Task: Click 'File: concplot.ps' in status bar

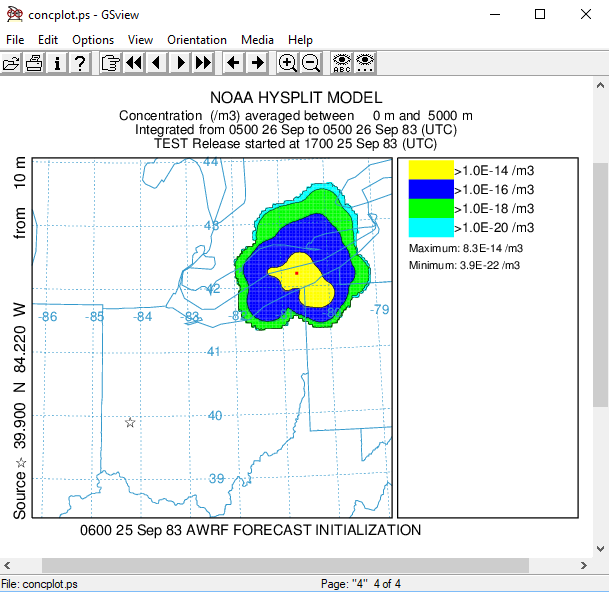Action: coord(39,584)
